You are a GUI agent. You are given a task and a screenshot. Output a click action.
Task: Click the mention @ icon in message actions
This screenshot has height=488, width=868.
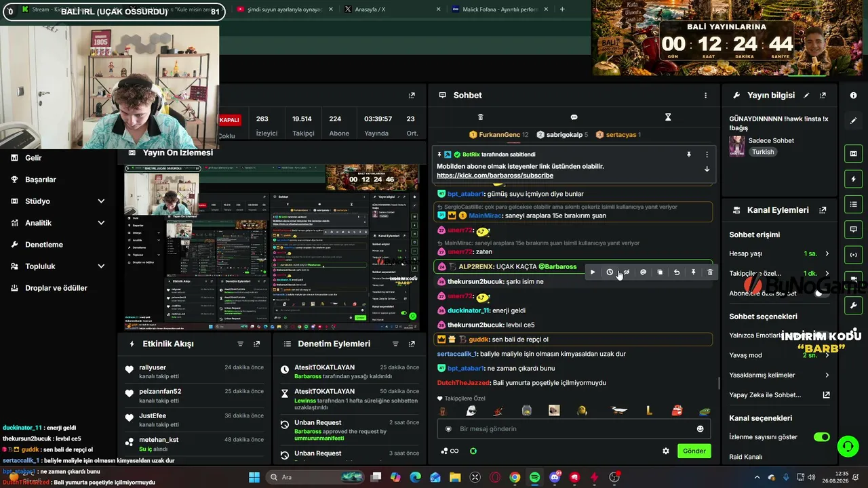click(643, 272)
